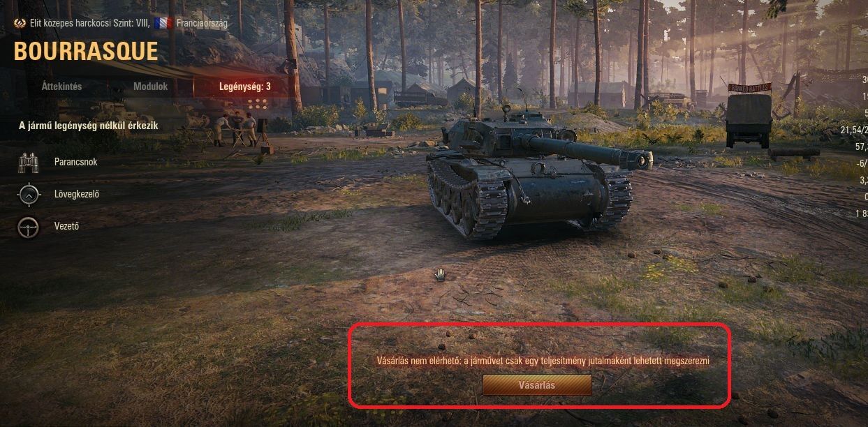Switch to the Modulok tab
The width and height of the screenshot is (868, 427).
pos(151,87)
